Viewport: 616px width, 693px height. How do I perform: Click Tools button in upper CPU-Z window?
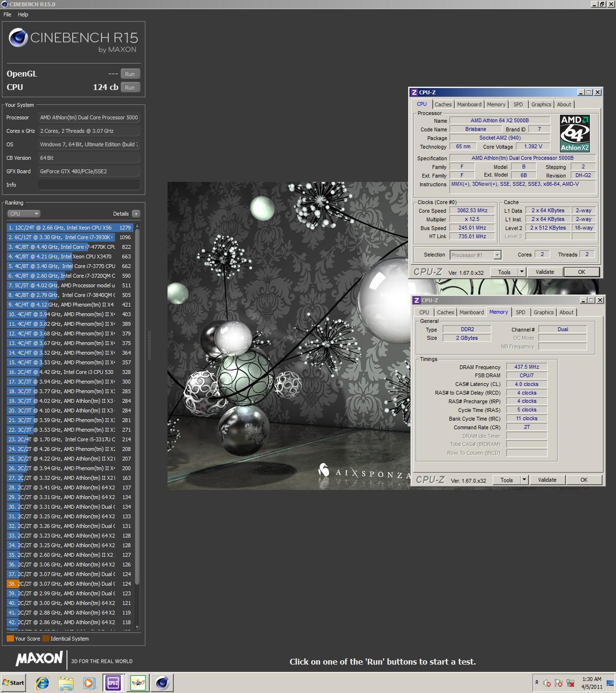pos(504,272)
